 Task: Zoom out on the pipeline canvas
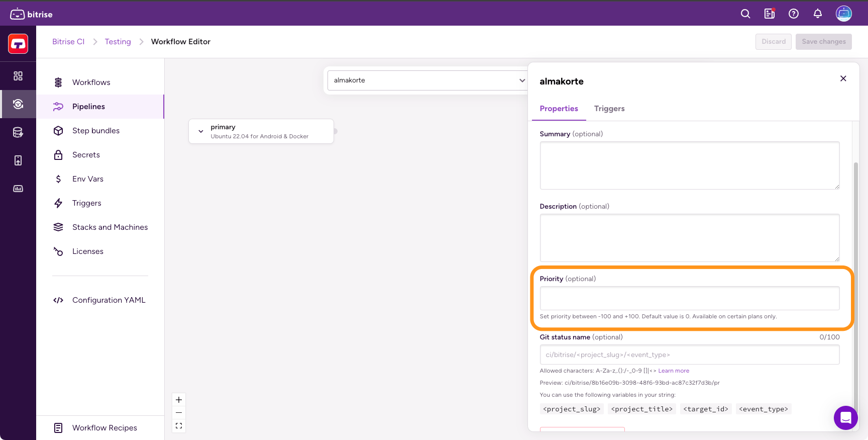(179, 413)
